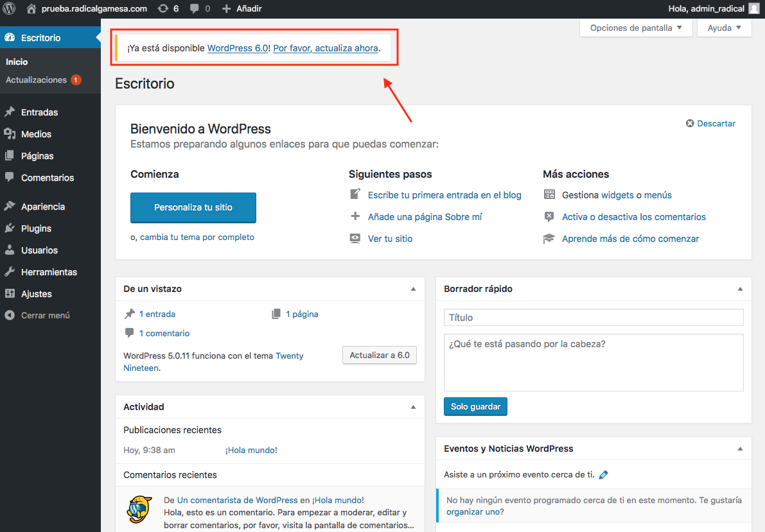Click the write-entry edit icon
Image resolution: width=765 pixels, height=532 pixels.
coord(355,194)
